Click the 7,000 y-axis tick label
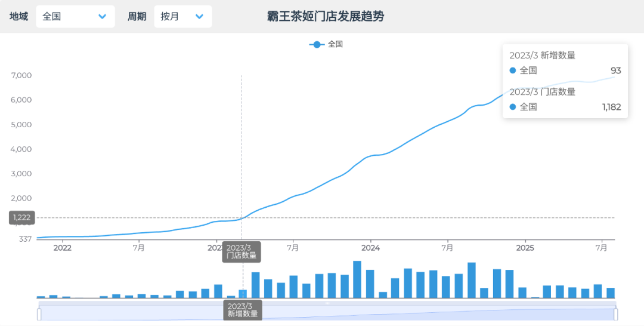This screenshot has width=644, height=326. (21, 75)
